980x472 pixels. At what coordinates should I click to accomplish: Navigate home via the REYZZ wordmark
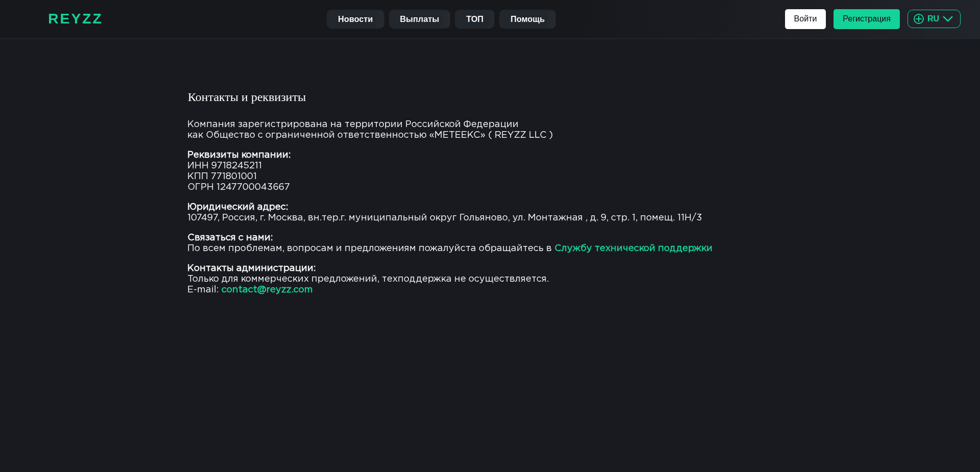tap(75, 19)
